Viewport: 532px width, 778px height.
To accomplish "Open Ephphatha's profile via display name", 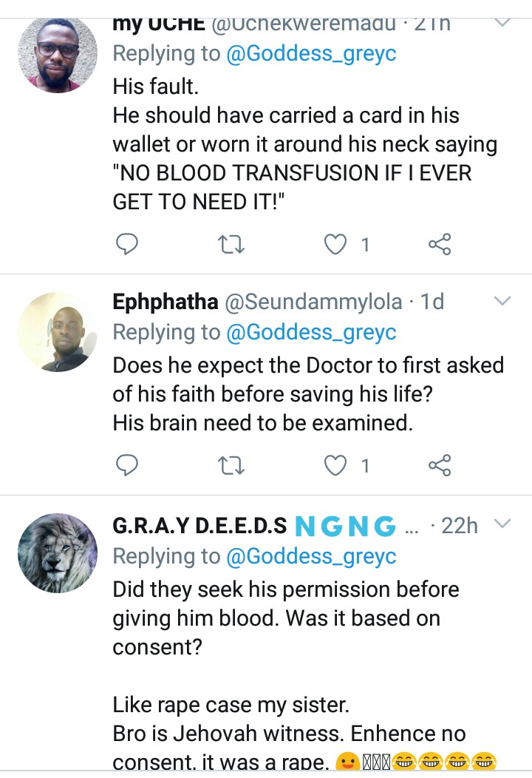I will pos(165,302).
